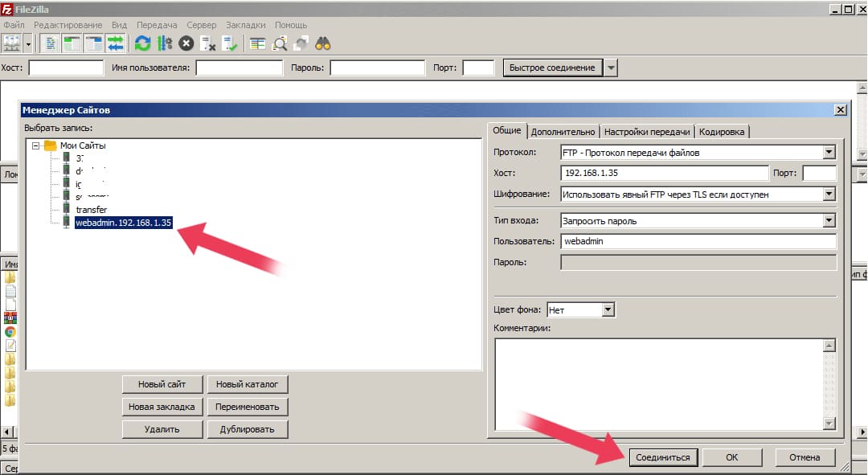Click the site manager Порт field
The image size is (868, 475).
click(819, 173)
